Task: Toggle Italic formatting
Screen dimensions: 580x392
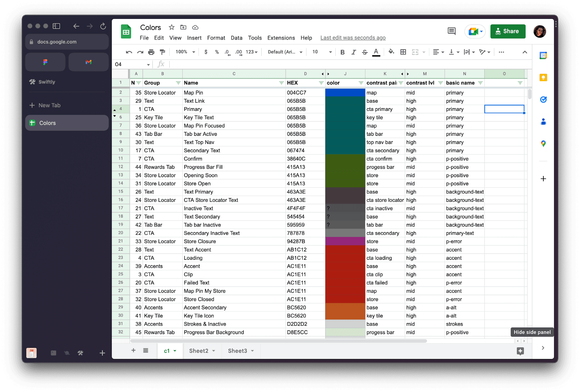Action: 353,52
